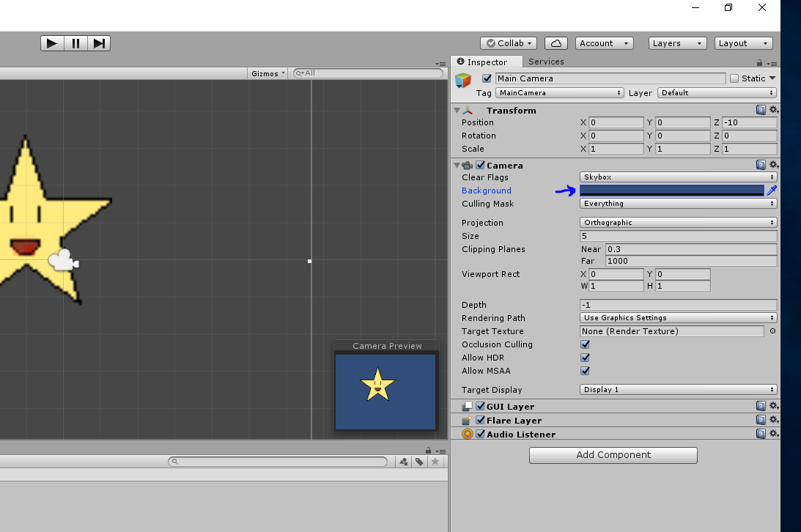
Task: Open the cloud services button
Action: point(555,43)
